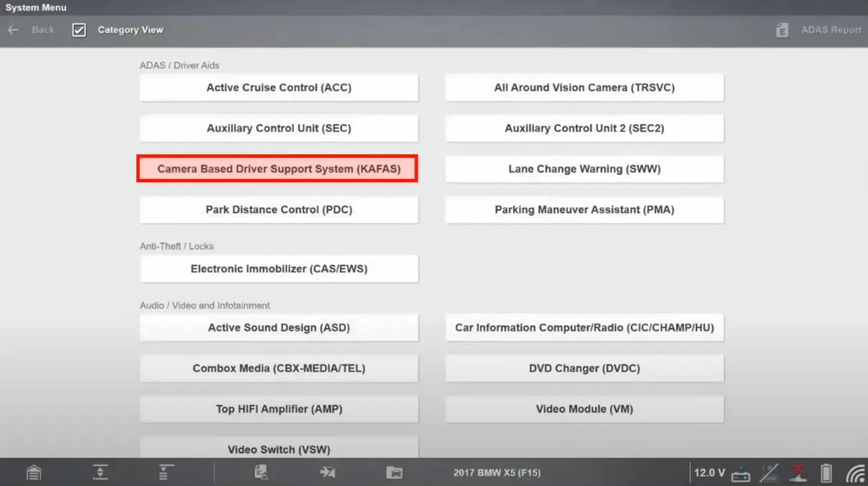Check the battery level icon
This screenshot has height=486, width=868.
(x=826, y=473)
